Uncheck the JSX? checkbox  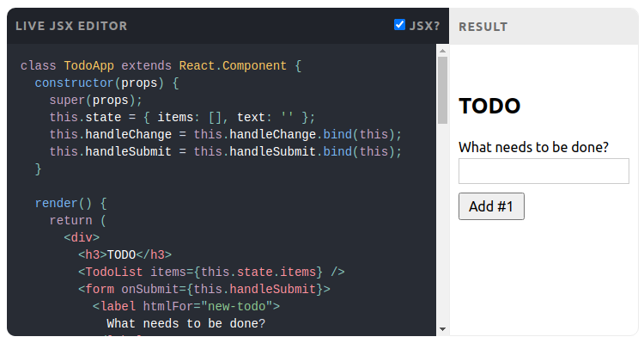tap(399, 25)
